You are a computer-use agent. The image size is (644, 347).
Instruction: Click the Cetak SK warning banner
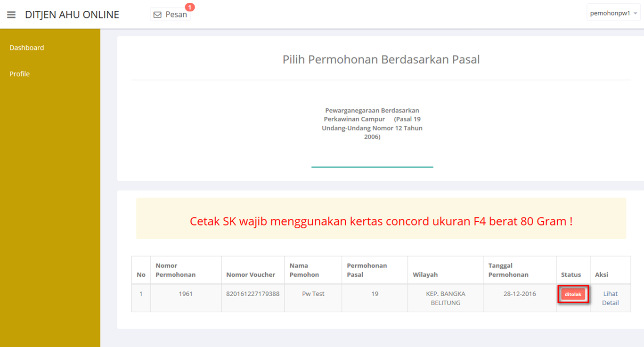pos(381,221)
